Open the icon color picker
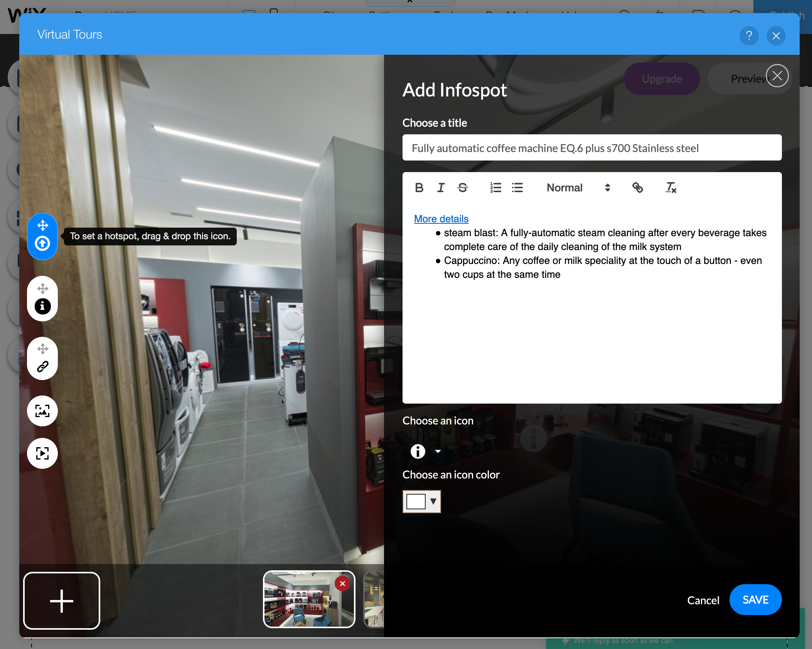812x649 pixels. tap(421, 502)
